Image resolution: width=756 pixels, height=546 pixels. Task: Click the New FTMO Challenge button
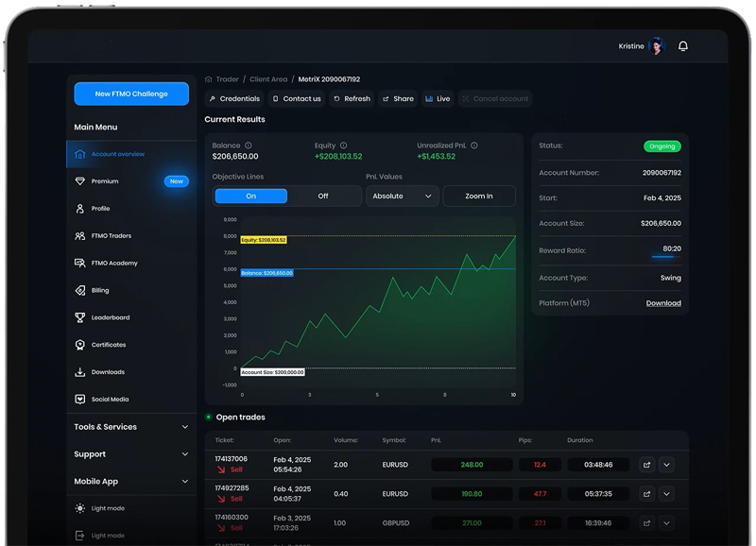click(x=131, y=94)
